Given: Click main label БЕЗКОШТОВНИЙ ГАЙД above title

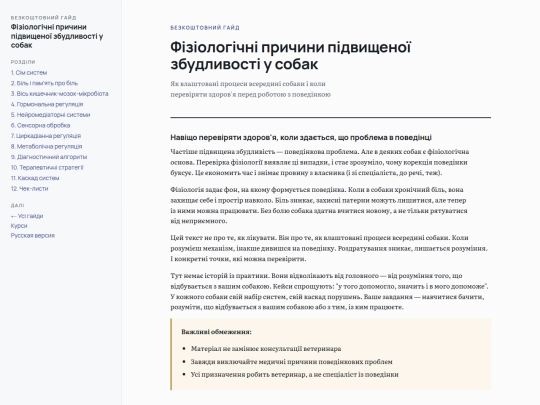Looking at the screenshot, I should pos(205,28).
